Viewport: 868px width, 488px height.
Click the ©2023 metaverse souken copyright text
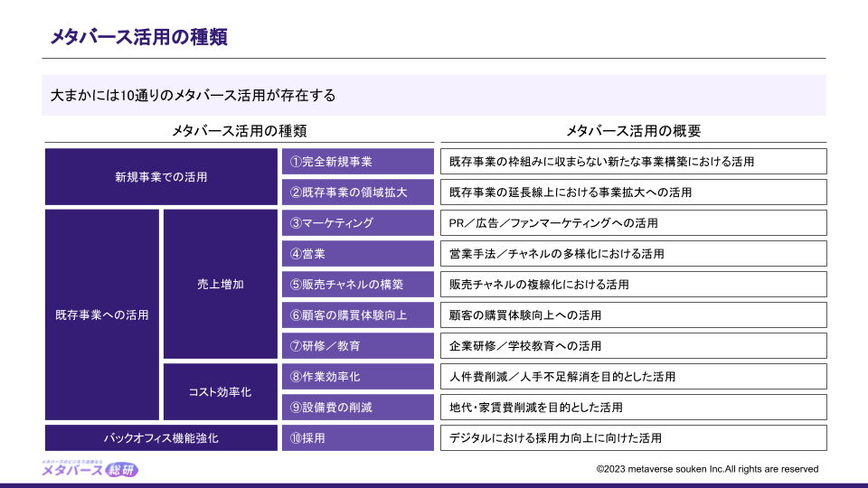707,469
